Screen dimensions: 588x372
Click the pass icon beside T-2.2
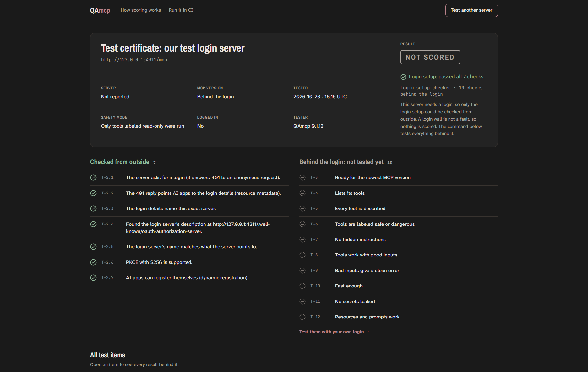pos(93,193)
